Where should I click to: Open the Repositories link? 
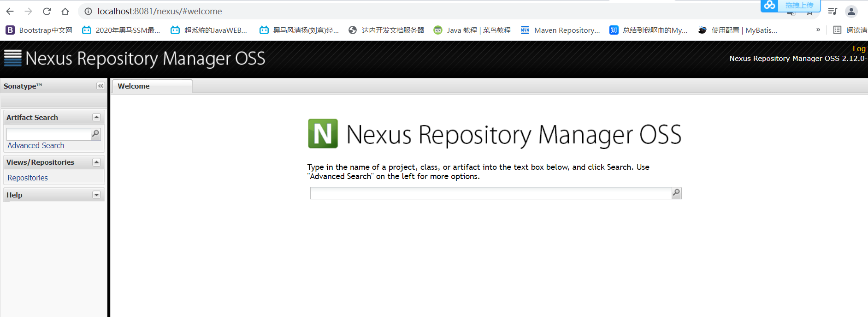point(28,178)
